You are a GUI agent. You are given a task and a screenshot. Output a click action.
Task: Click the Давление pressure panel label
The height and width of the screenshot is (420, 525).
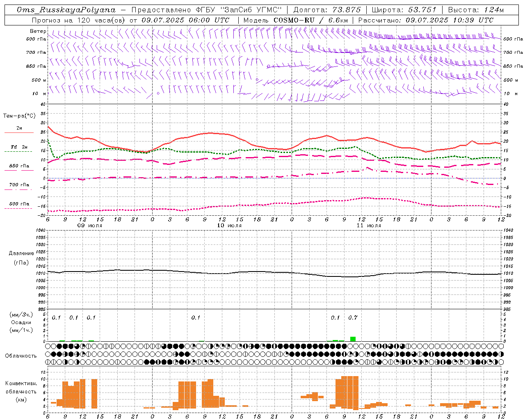[x=21, y=253]
